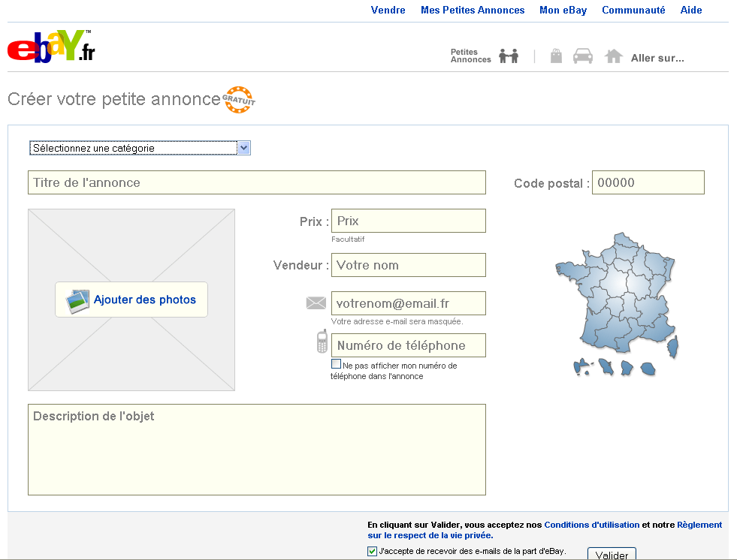
Task: Focus the Titre de l'annonce field
Action: click(x=257, y=182)
